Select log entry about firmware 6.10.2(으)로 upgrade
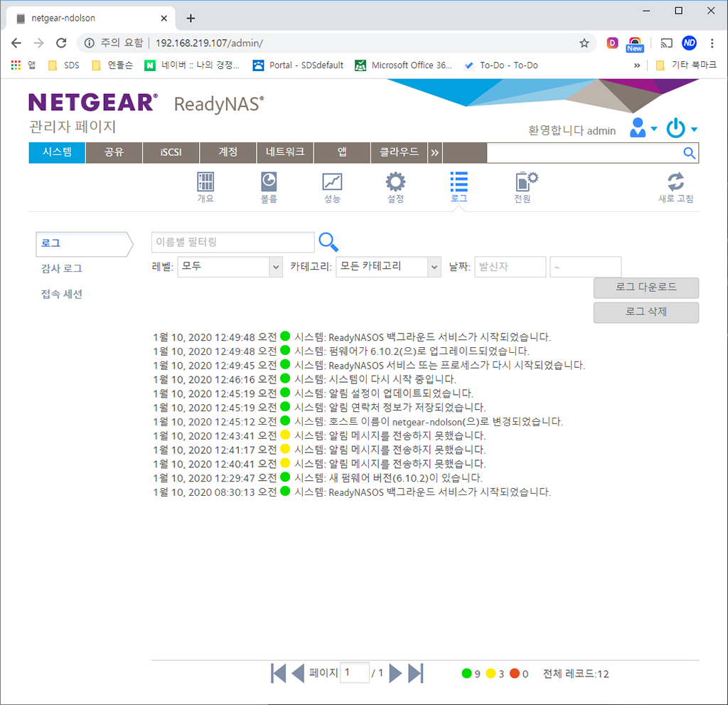 click(x=341, y=351)
